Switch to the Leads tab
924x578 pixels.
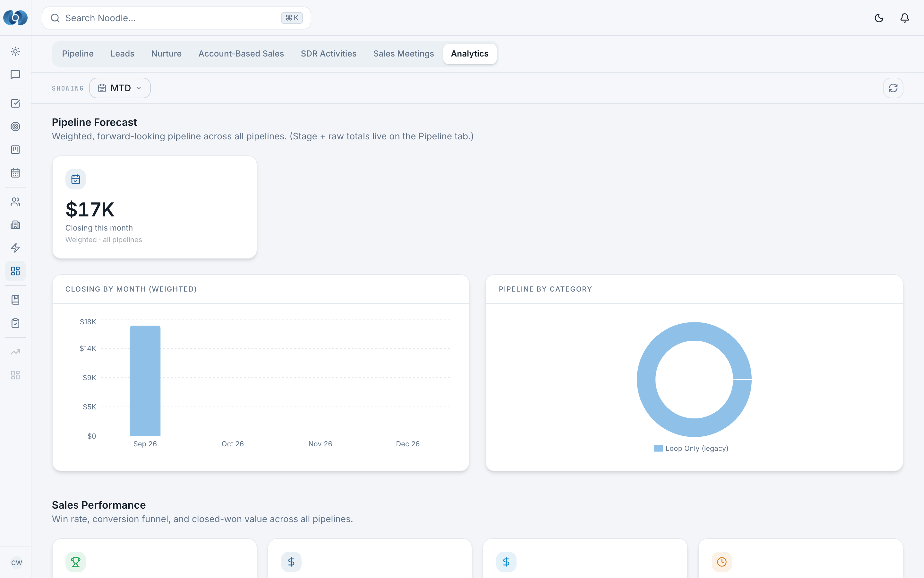pos(122,54)
